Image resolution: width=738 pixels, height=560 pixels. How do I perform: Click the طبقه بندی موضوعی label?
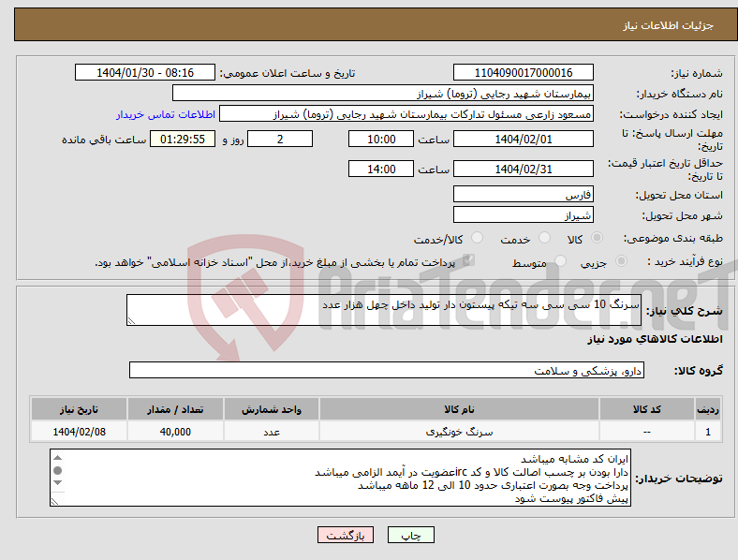(673, 239)
